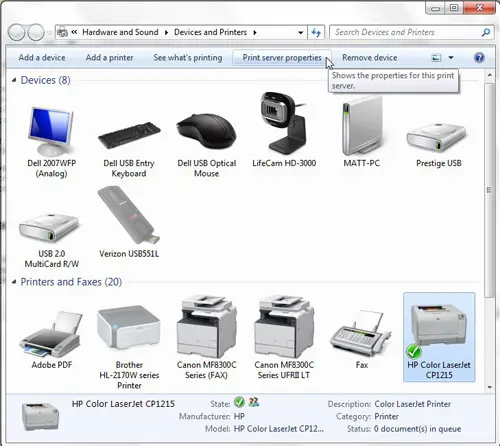Collapse the Devices (8) group
Viewport: 500px width, 446px height.
tap(14, 80)
